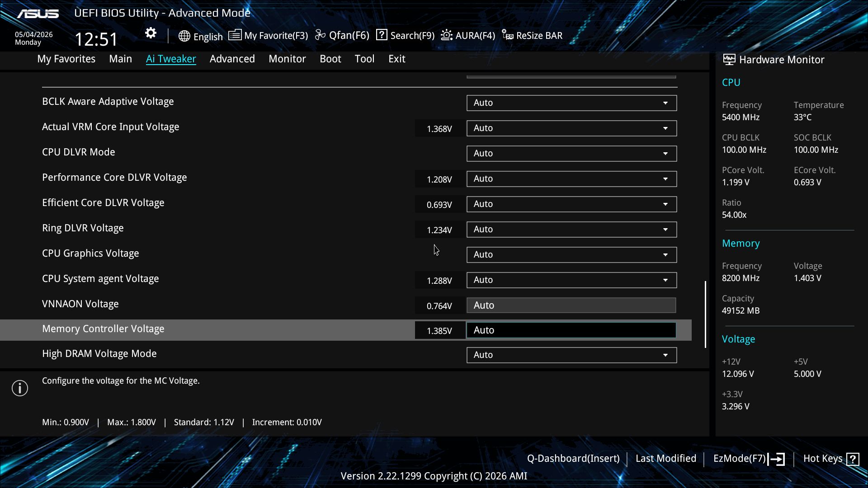Go to the Boot tab

coord(330,59)
